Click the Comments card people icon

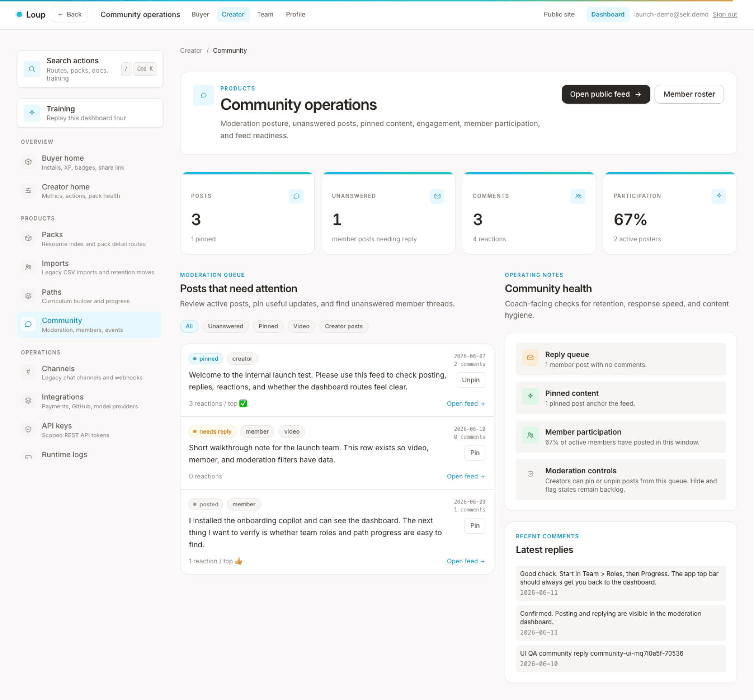click(x=578, y=196)
